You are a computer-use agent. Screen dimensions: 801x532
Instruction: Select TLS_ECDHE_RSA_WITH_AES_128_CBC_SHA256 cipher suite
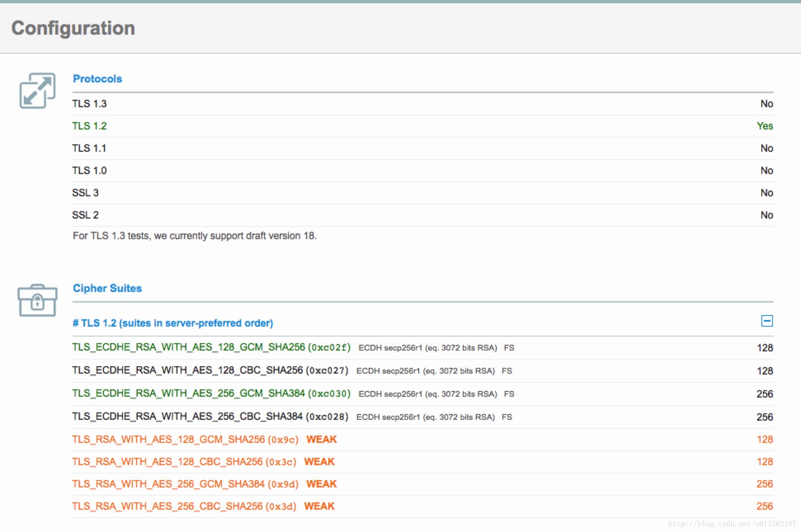210,370
